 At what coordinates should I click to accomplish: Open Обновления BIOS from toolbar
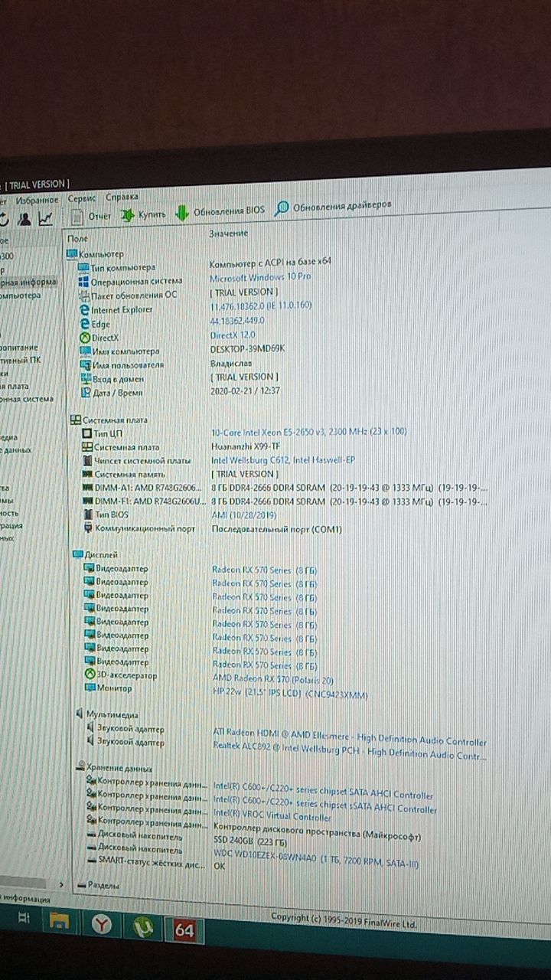click(x=219, y=211)
